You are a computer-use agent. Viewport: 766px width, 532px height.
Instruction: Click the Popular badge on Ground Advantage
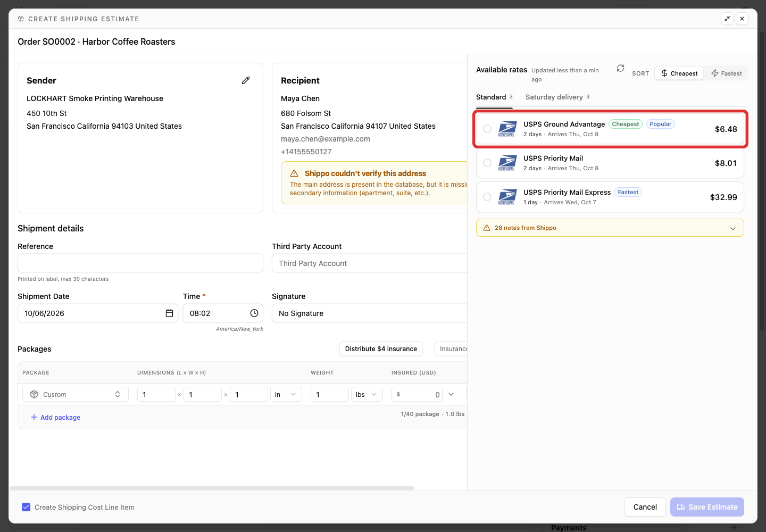point(661,124)
